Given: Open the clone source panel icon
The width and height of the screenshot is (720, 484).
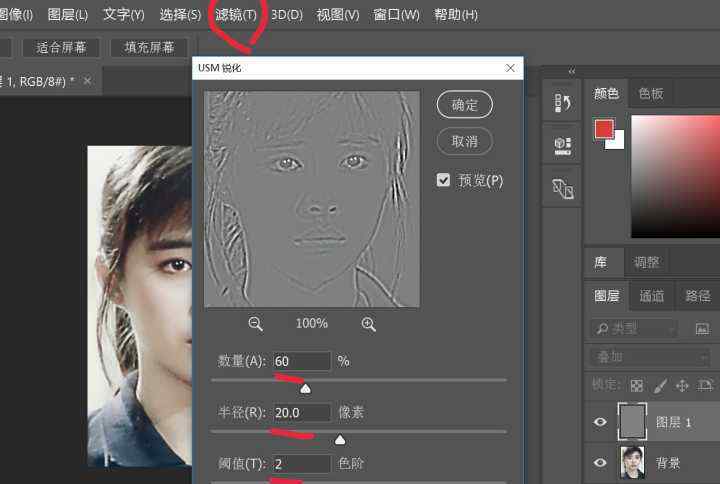Looking at the screenshot, I should tap(562, 187).
